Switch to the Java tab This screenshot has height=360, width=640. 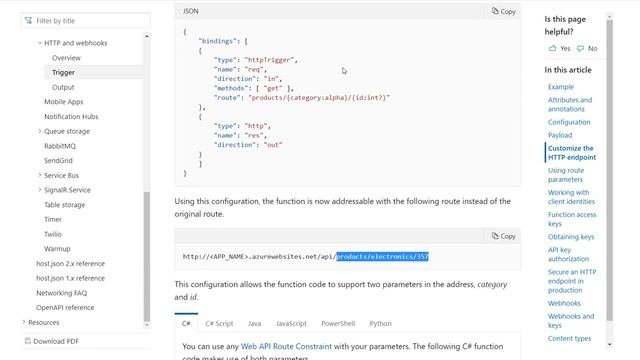(254, 323)
